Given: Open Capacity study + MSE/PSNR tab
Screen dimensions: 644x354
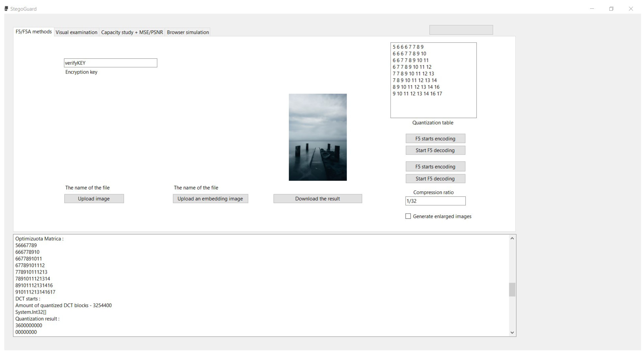Looking at the screenshot, I should (x=132, y=32).
